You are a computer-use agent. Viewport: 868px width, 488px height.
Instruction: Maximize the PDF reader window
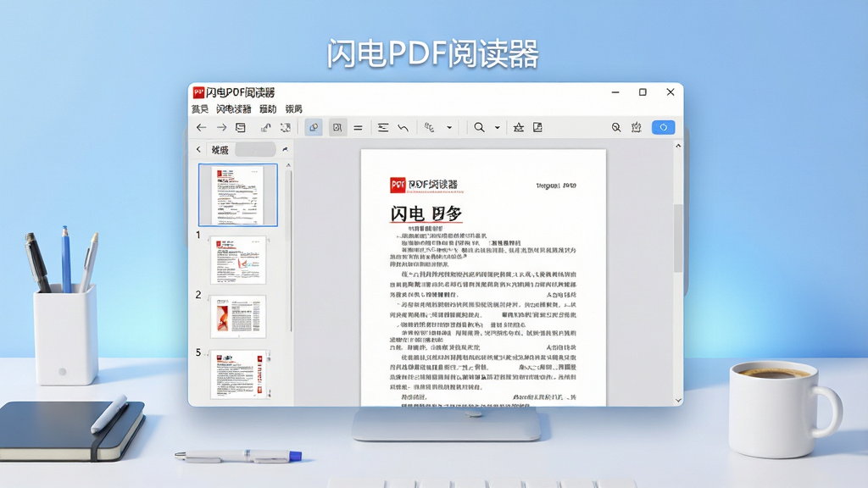point(643,92)
